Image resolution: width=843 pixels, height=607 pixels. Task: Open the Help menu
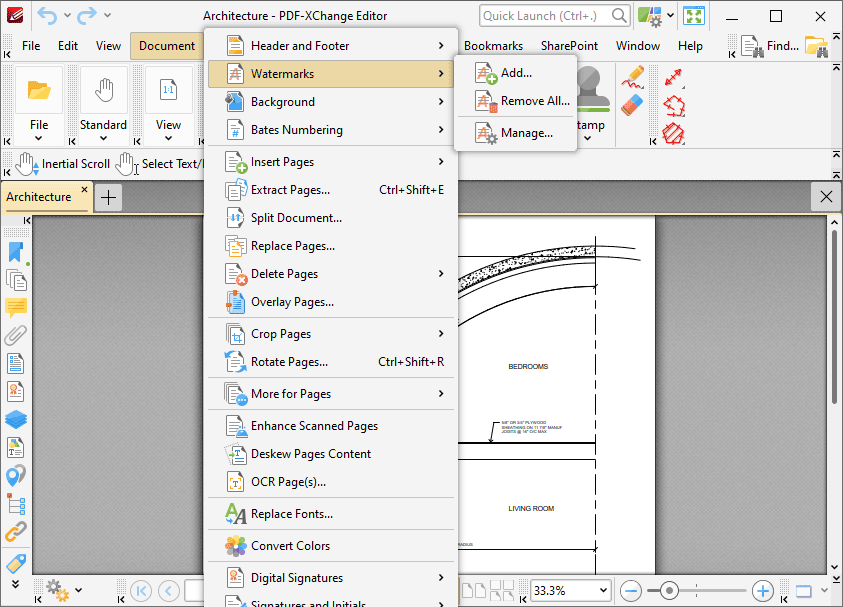pyautogui.click(x=690, y=46)
